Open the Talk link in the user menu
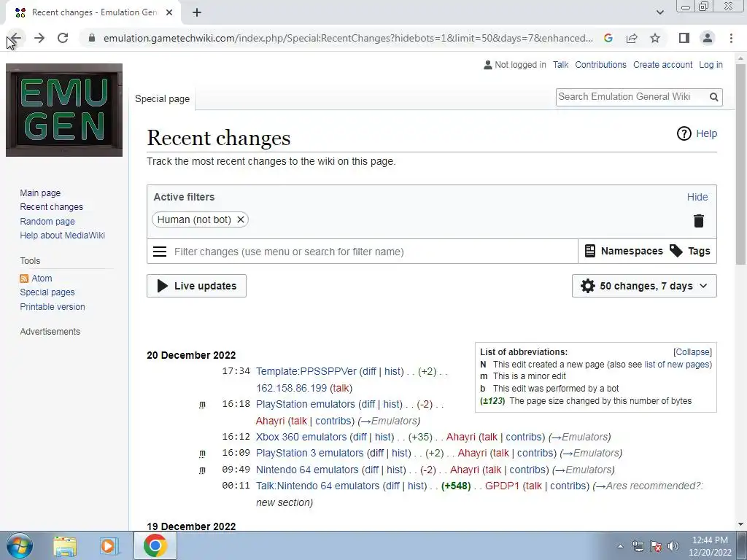This screenshot has width=747, height=560. tap(560, 65)
